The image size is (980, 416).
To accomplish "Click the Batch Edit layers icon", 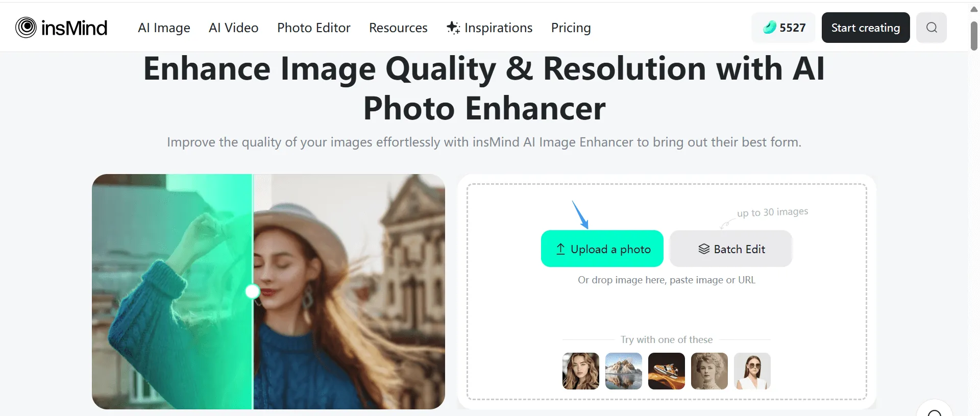I will coord(704,249).
